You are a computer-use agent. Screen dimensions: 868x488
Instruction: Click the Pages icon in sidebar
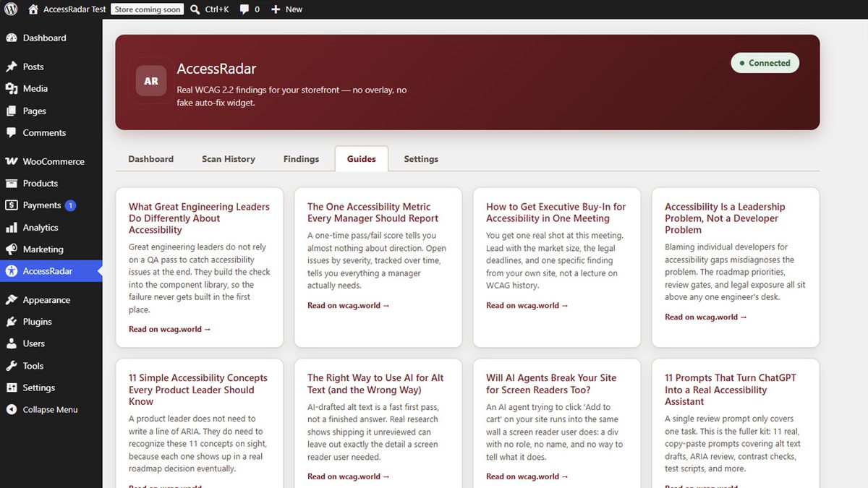pos(11,111)
